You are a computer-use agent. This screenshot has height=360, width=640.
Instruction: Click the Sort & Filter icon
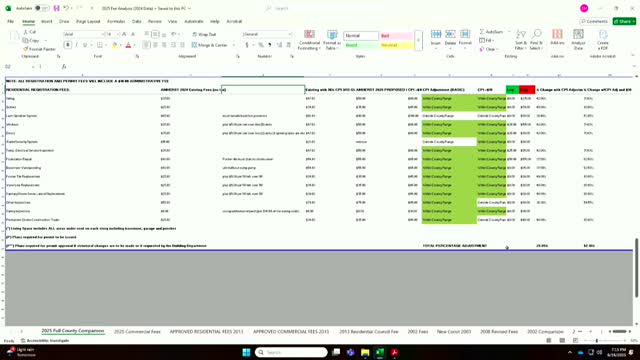[520, 40]
